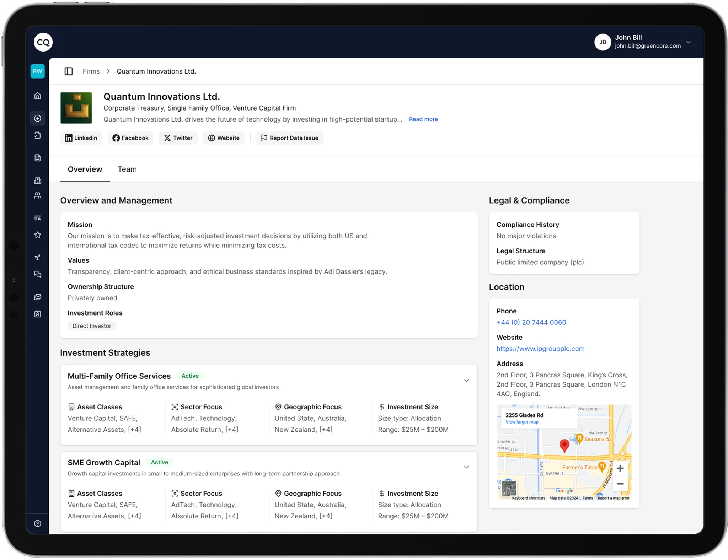Viewport: 728px width, 560px height.
Task: Click Report Data Issue
Action: click(290, 138)
